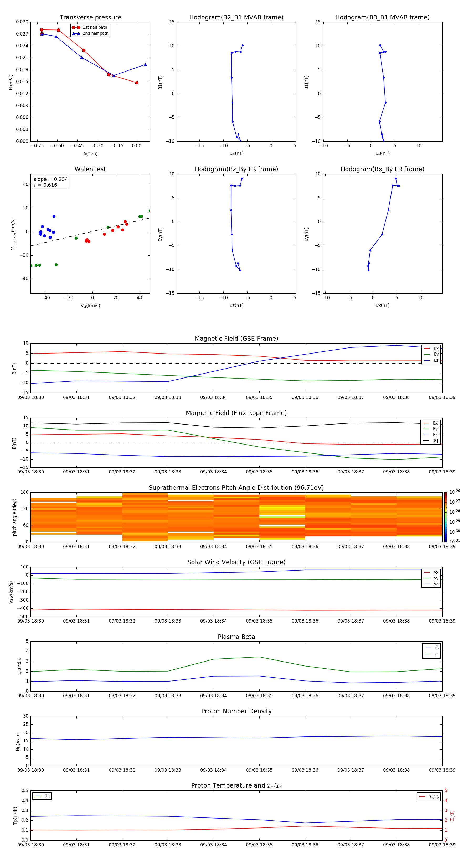The height and width of the screenshot is (868, 473).
Task: Click the 'pitch angle (deg)' y-axis label
Action: coord(14,517)
